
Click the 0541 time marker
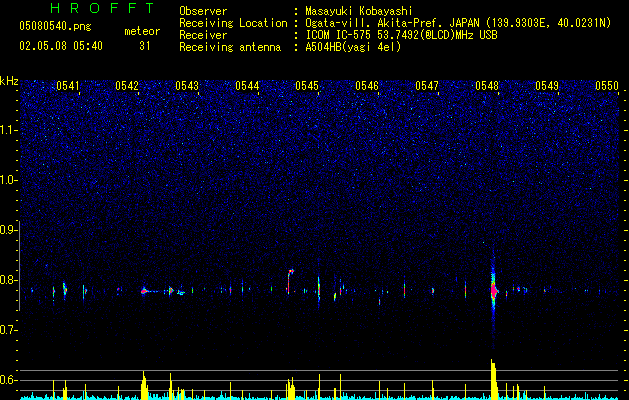pyautogui.click(x=67, y=86)
